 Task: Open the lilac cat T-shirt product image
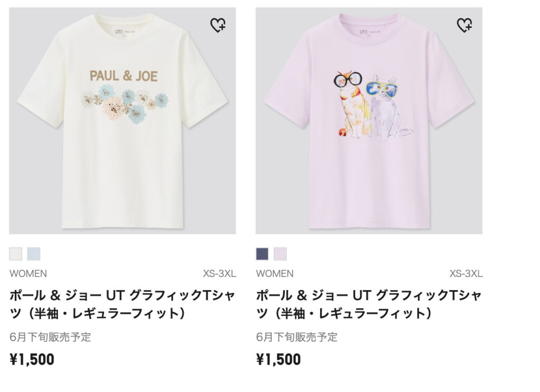[x=369, y=121]
